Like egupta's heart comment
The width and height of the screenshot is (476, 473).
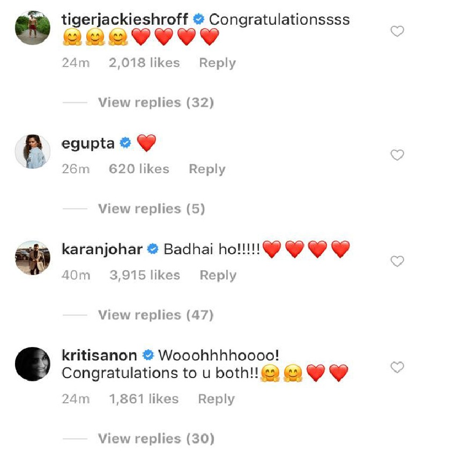397,155
